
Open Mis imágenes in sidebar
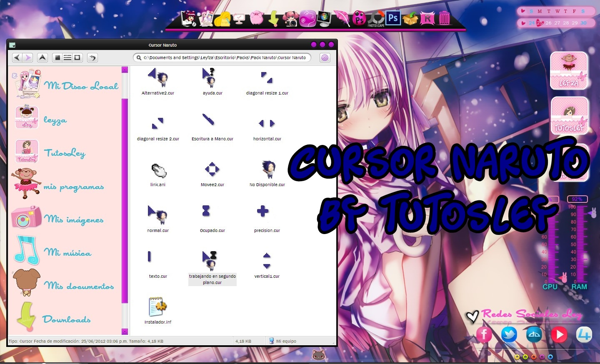tap(57, 217)
